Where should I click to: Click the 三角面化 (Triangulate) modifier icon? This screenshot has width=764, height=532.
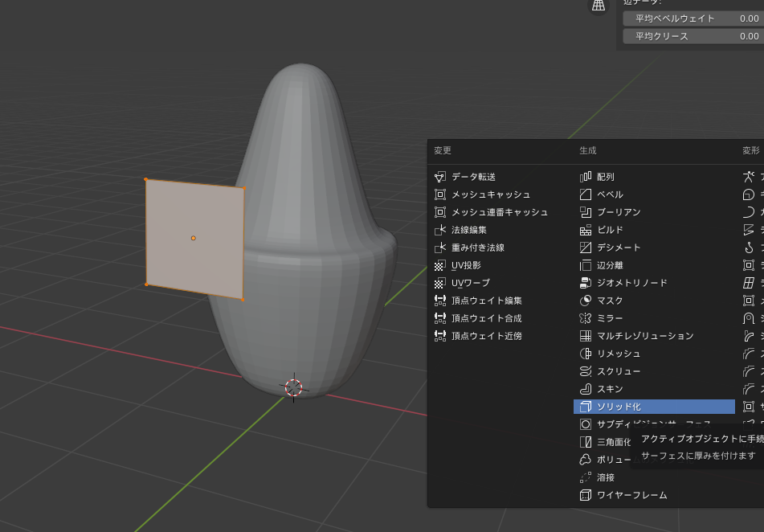[586, 442]
